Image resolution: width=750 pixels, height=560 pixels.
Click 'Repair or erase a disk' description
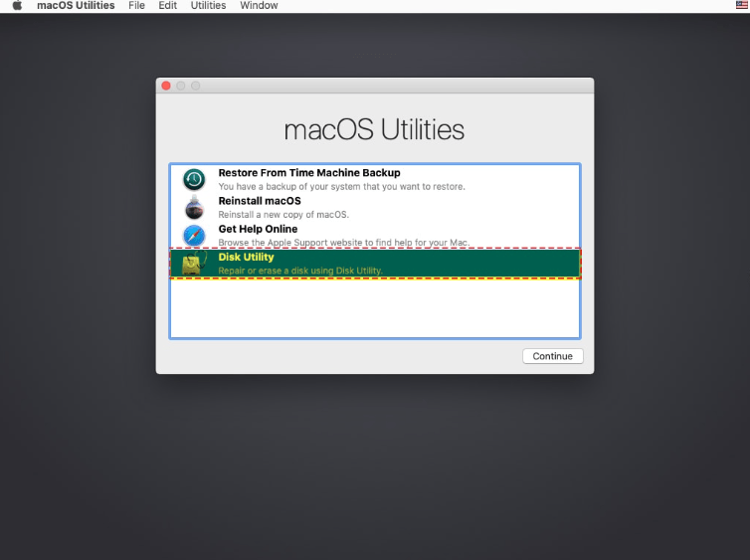click(300, 271)
